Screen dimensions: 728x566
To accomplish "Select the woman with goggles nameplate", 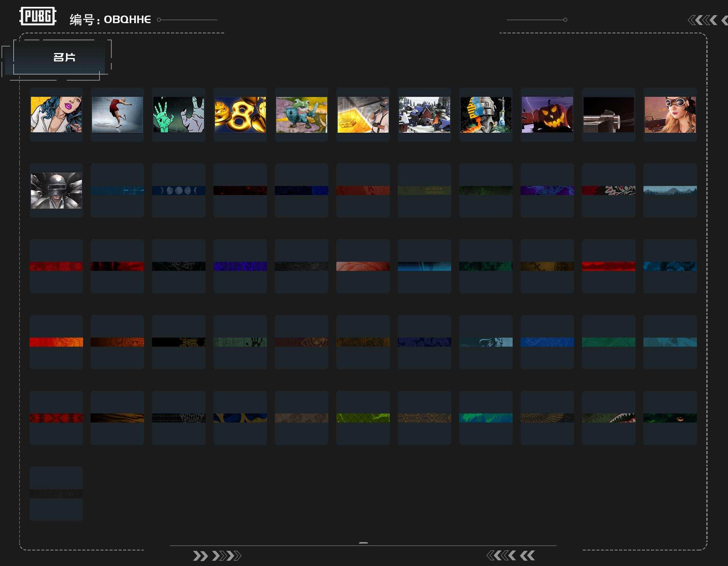I will pos(670,114).
